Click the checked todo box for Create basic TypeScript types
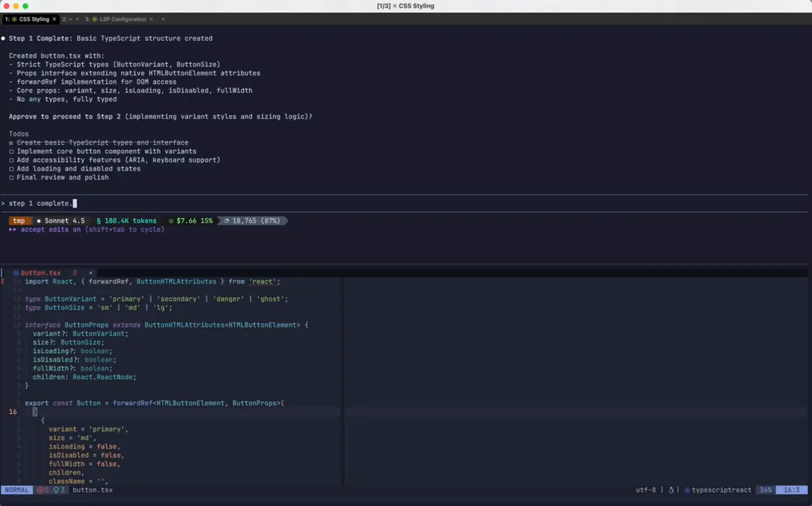 [x=11, y=143]
